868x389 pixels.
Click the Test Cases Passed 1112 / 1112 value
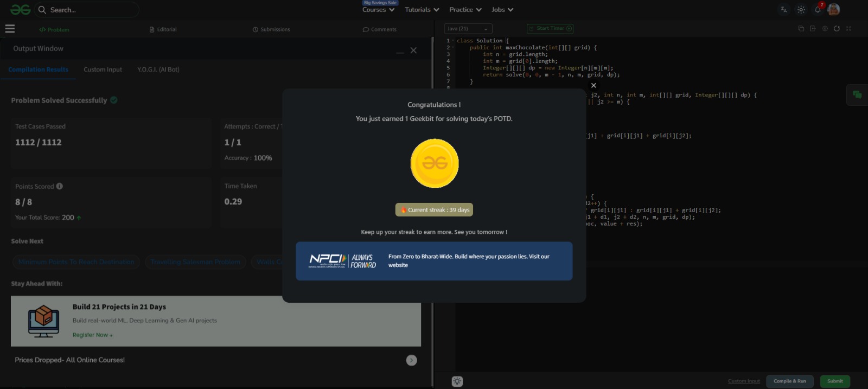(x=39, y=142)
